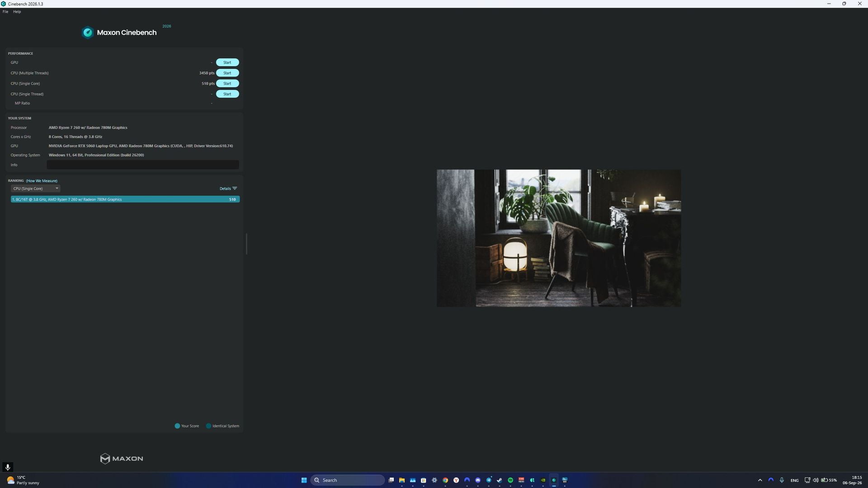Open the network status tray icon
868x488 pixels.
807,480
